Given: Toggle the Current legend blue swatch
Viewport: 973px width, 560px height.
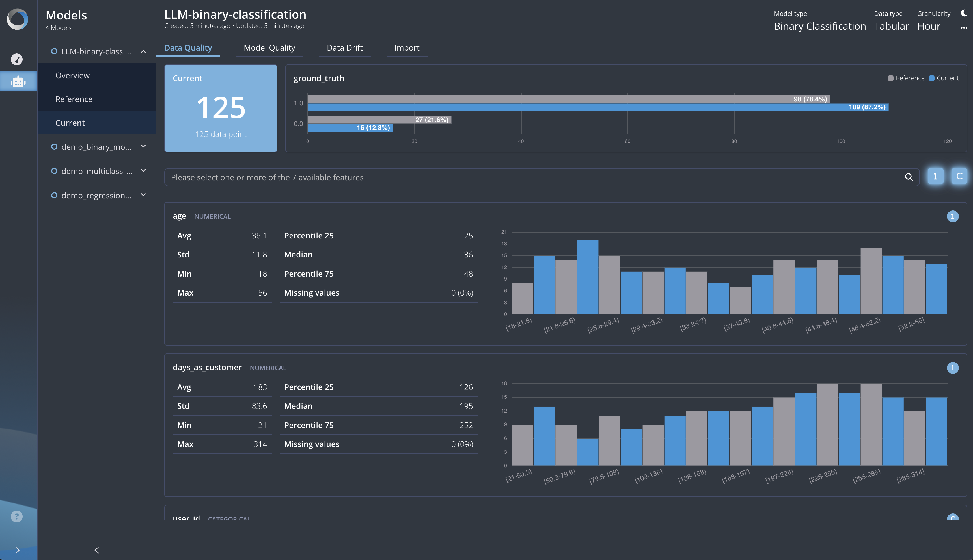Looking at the screenshot, I should pyautogui.click(x=931, y=78).
